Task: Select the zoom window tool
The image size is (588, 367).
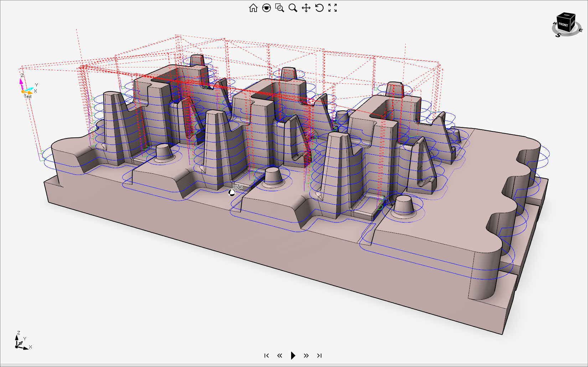Action: [280, 8]
